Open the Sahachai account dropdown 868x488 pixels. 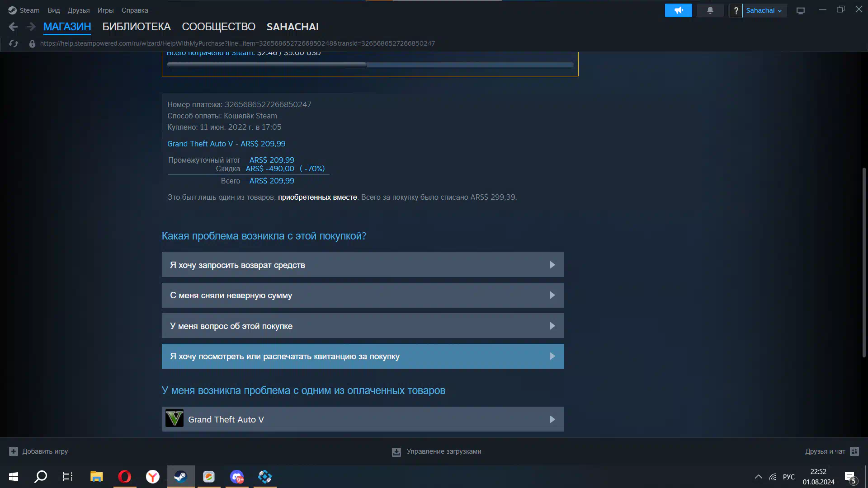point(764,10)
